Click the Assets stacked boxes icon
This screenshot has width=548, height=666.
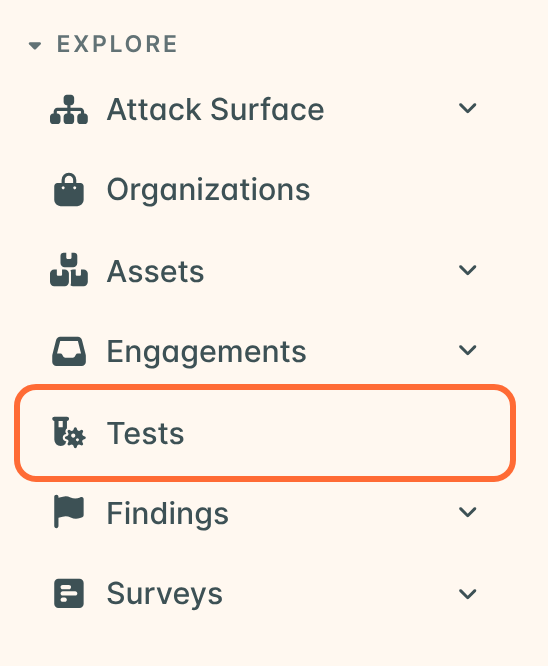pyautogui.click(x=69, y=270)
